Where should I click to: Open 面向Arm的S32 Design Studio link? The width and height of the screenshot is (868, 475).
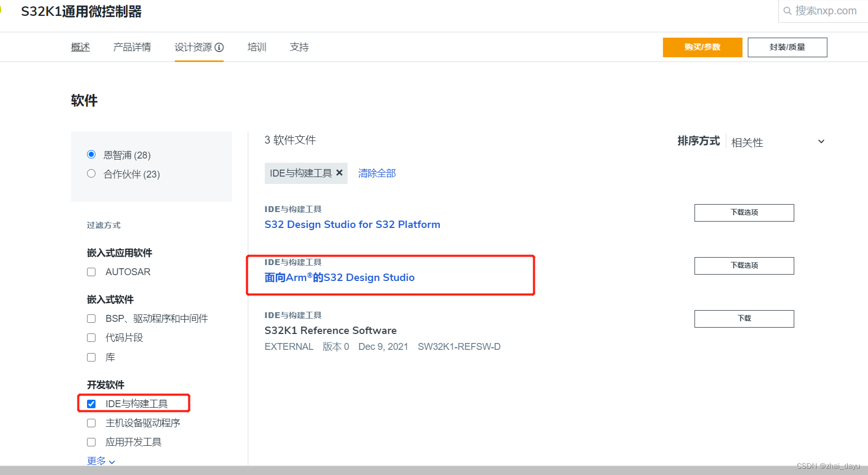coord(340,277)
